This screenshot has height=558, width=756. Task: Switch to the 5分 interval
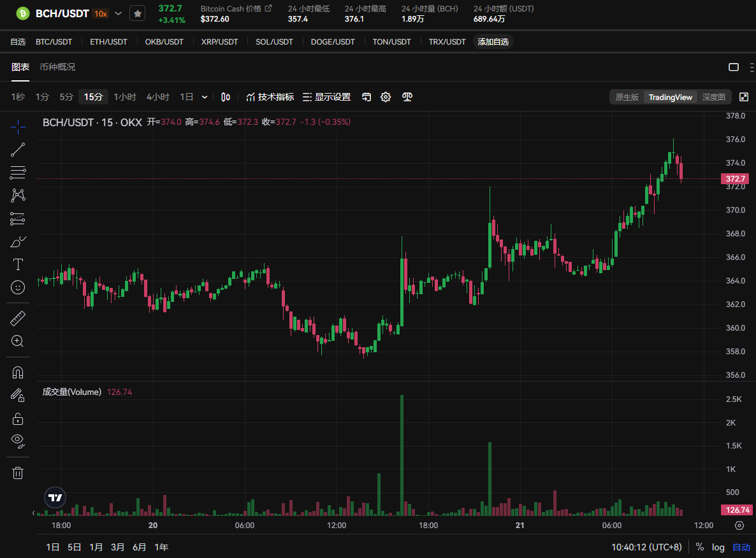coord(66,97)
